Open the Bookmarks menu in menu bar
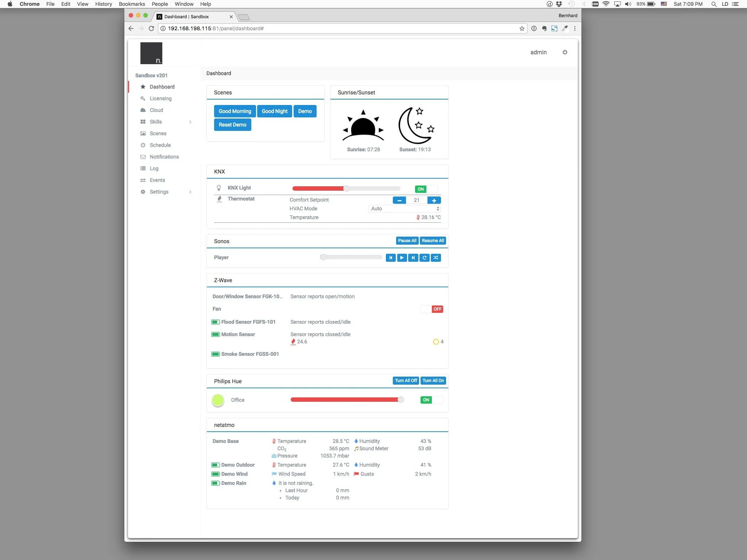The image size is (747, 560). [x=132, y=4]
